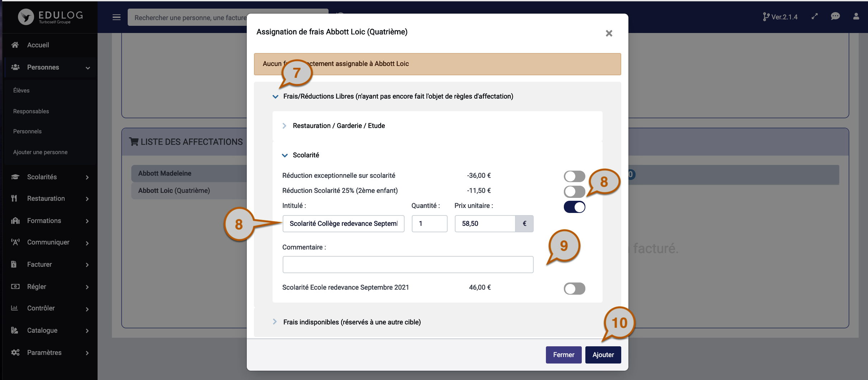Image resolution: width=868 pixels, height=380 pixels.
Task: Close the Assignation de frais dialog
Action: [x=609, y=33]
